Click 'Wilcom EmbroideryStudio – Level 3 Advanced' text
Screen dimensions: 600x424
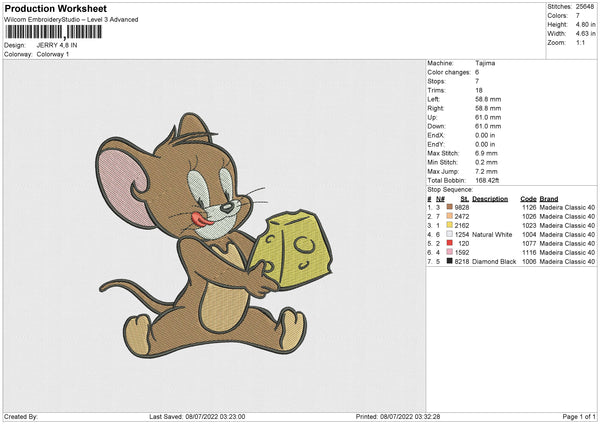coord(71,20)
